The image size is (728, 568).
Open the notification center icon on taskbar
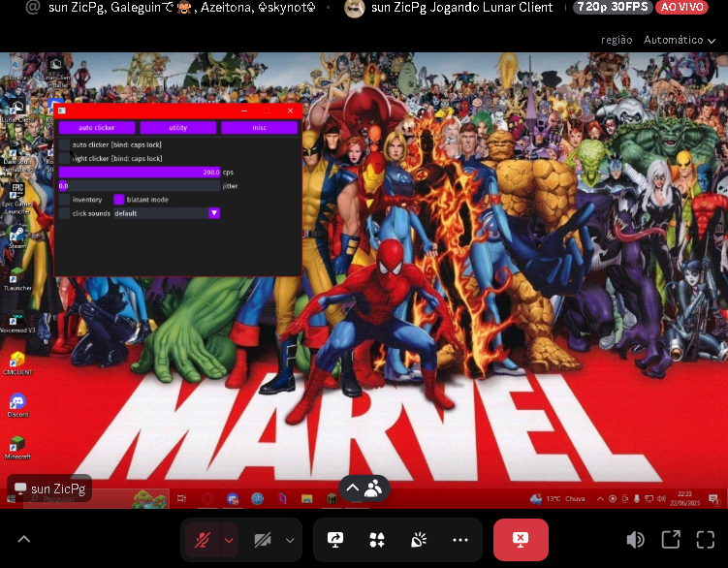714,499
